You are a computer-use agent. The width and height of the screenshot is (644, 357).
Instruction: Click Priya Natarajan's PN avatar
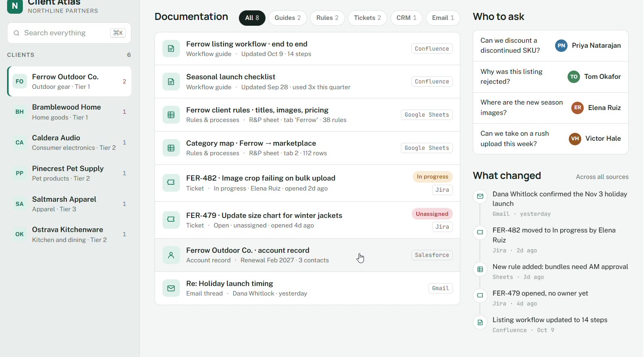561,46
